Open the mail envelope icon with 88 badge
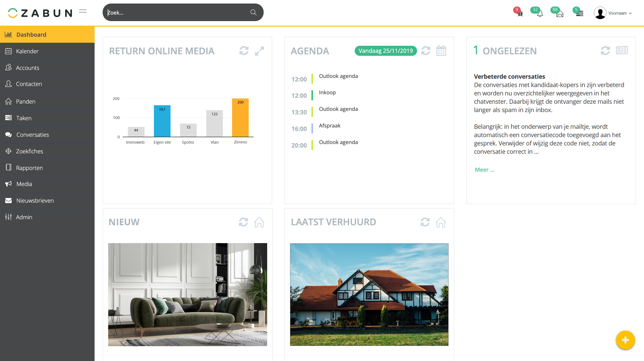The height and width of the screenshot is (361, 644). click(x=559, y=14)
